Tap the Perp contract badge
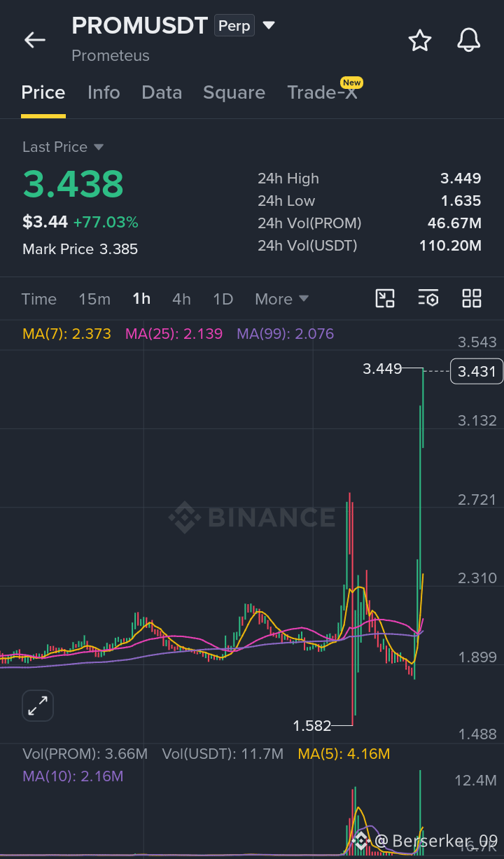 234,26
